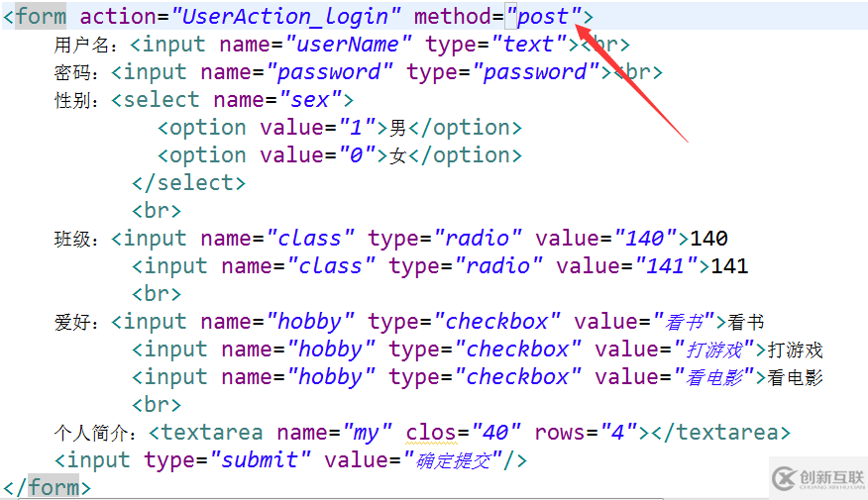The height and width of the screenshot is (500, 868).
Task: Click the "sex" select name value
Action: (309, 100)
